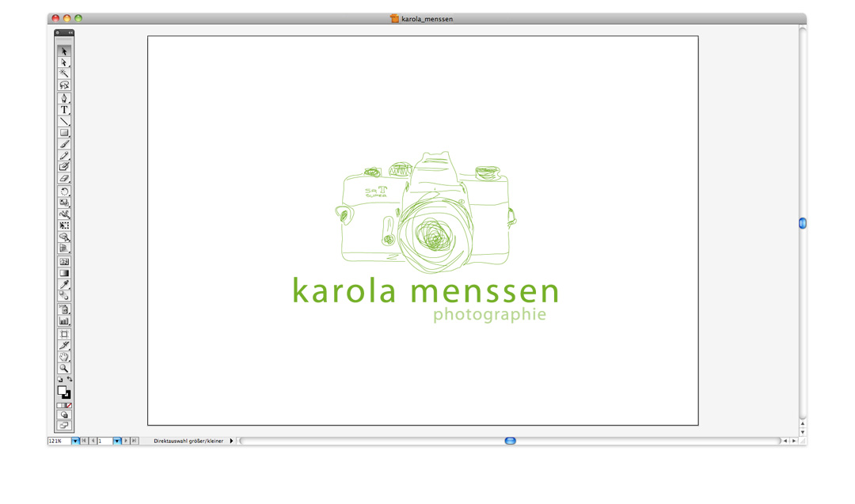
Task: Go to the next artboard
Action: [126, 441]
